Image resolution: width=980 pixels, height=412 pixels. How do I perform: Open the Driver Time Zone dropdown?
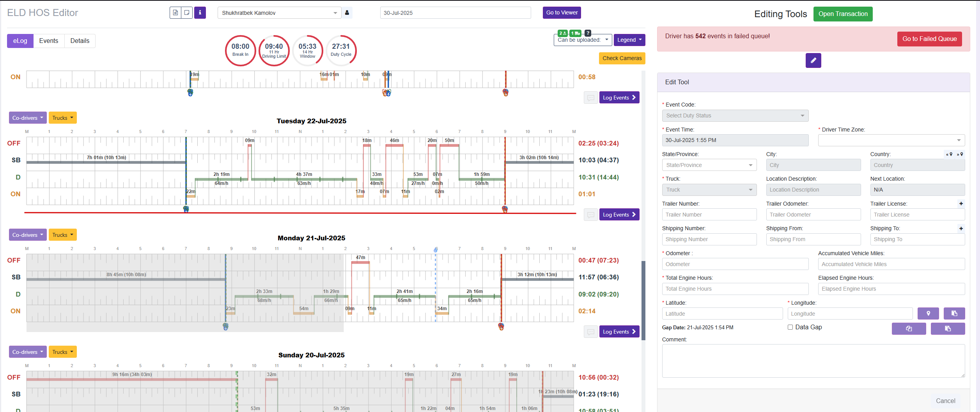(x=891, y=140)
